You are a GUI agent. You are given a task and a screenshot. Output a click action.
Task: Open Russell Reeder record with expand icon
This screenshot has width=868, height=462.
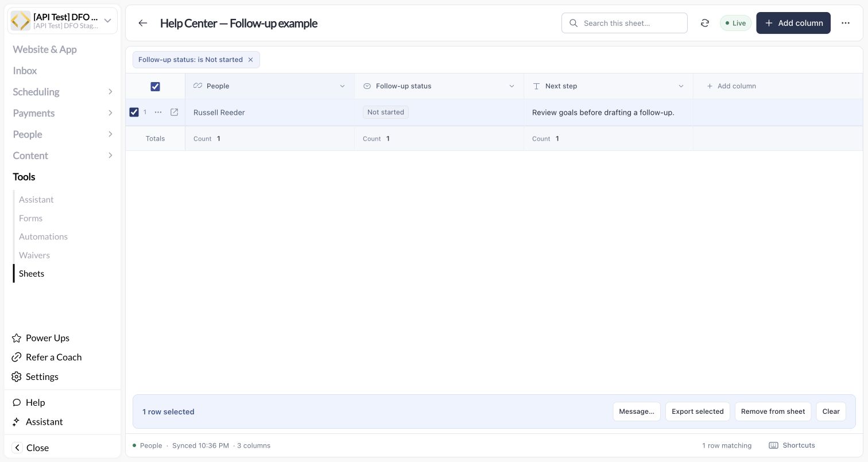coord(175,112)
